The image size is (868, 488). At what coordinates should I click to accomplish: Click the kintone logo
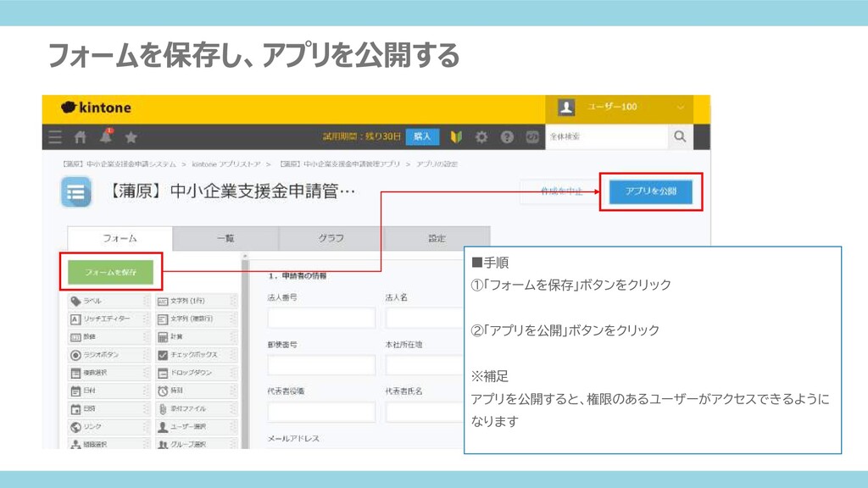[97, 108]
